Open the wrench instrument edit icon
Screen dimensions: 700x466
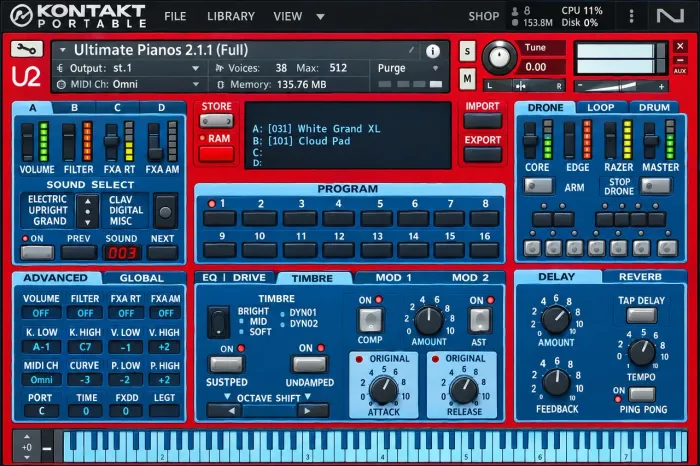click(27, 49)
